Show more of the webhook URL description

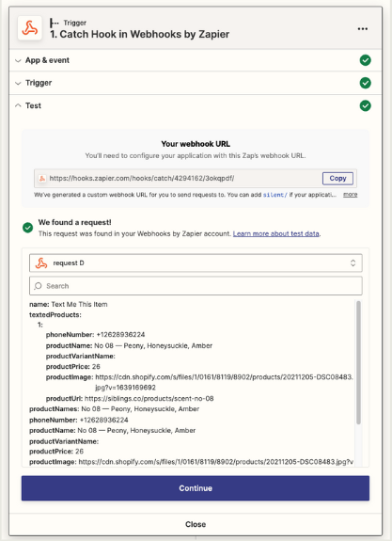point(350,195)
